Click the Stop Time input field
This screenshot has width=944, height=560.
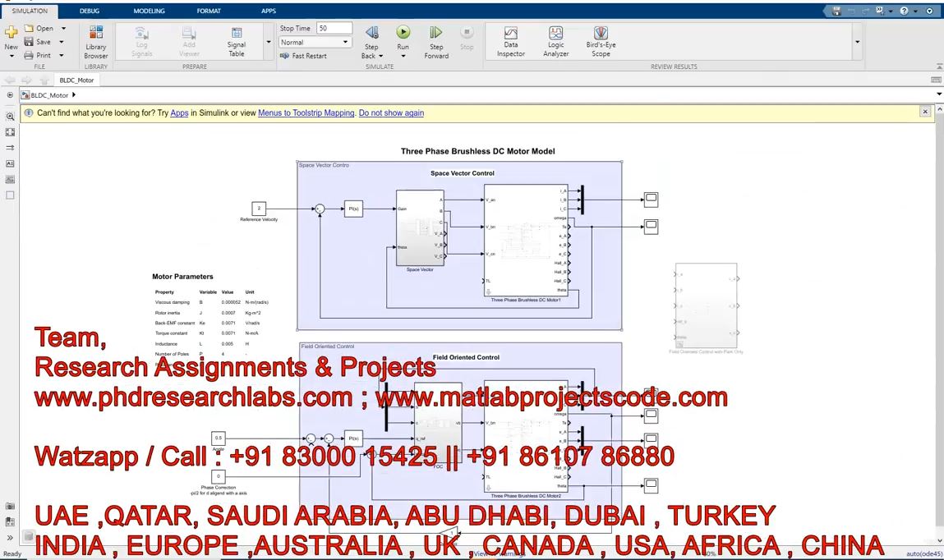tap(334, 28)
